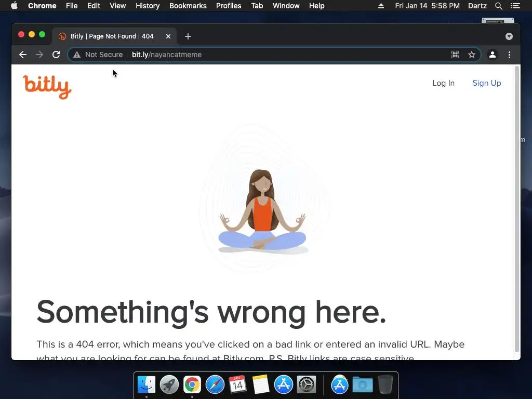Click the Bitly logo
The width and height of the screenshot is (532, 399).
[47, 87]
